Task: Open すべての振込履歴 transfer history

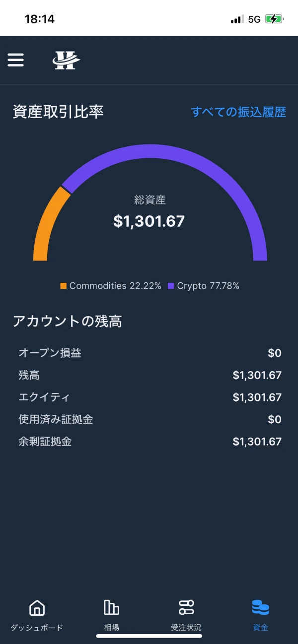Action: point(240,113)
